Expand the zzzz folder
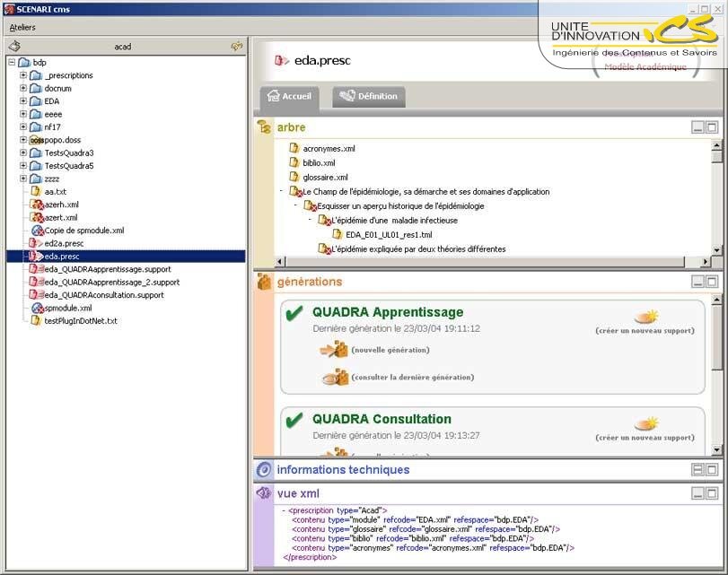Image resolution: width=728 pixels, height=575 pixels. click(x=23, y=179)
